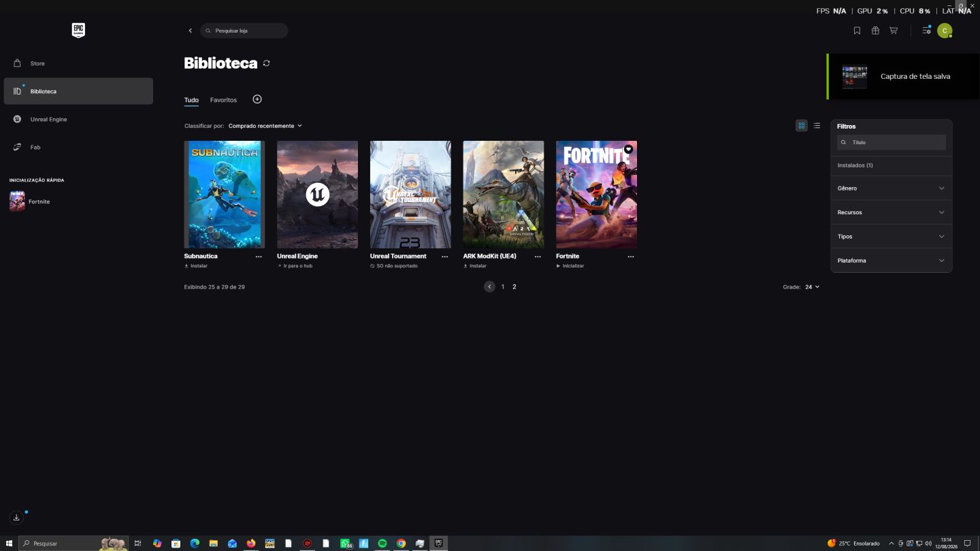Switch to list view of library

[x=817, y=126]
